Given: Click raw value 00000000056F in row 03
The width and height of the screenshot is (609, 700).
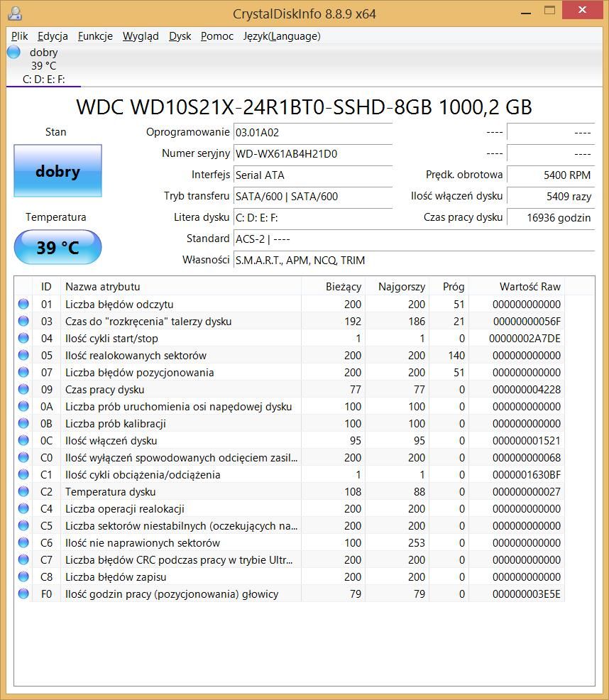Looking at the screenshot, I should [527, 322].
